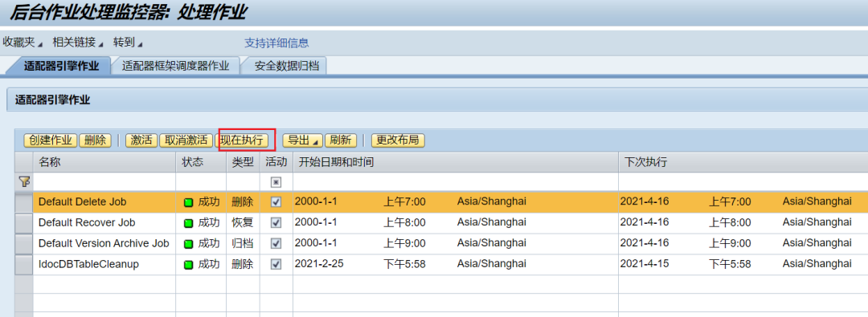Sort by the 类型 column header
868x317 pixels.
(243, 162)
